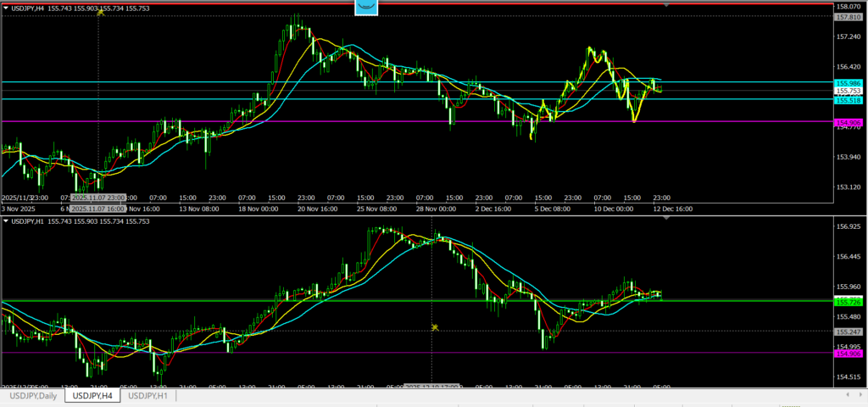Click the 2025.11.07 23:00 date label
Screen dimensions: 868x407
(x=98, y=198)
